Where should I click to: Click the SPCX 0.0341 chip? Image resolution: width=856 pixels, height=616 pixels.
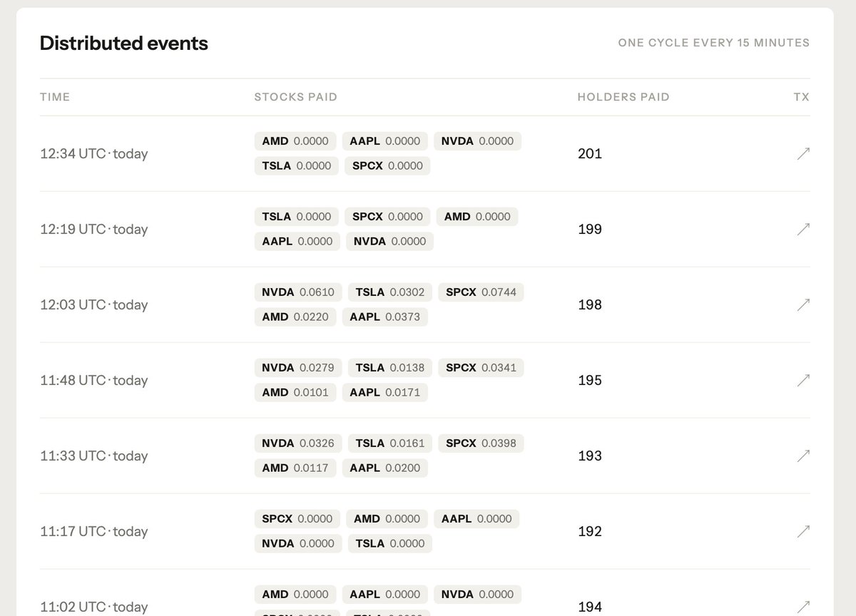coord(481,368)
